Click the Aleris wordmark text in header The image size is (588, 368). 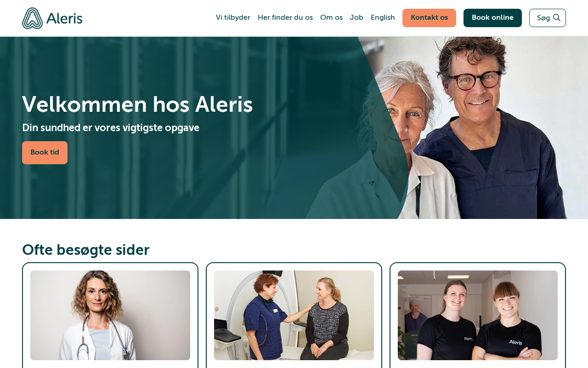coord(64,18)
